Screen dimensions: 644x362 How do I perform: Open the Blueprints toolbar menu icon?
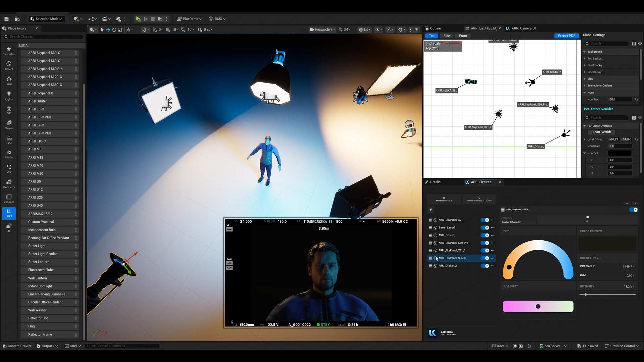92,19
